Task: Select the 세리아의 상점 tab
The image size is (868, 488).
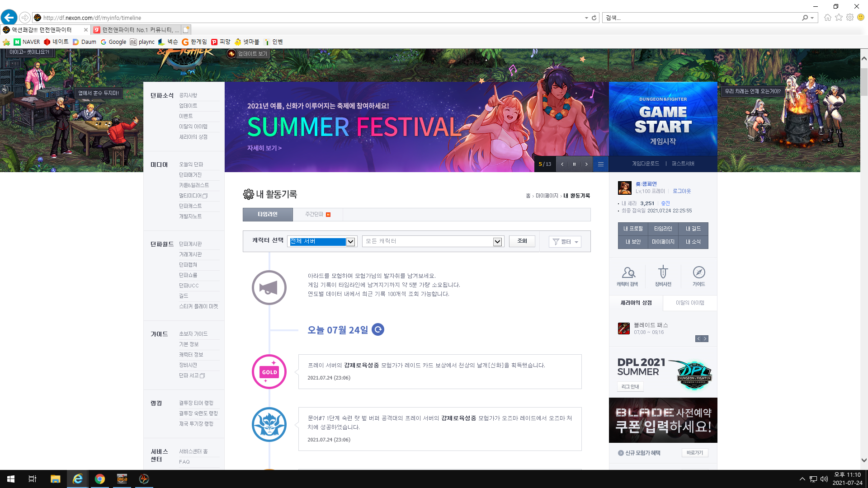Action: pyautogui.click(x=636, y=303)
